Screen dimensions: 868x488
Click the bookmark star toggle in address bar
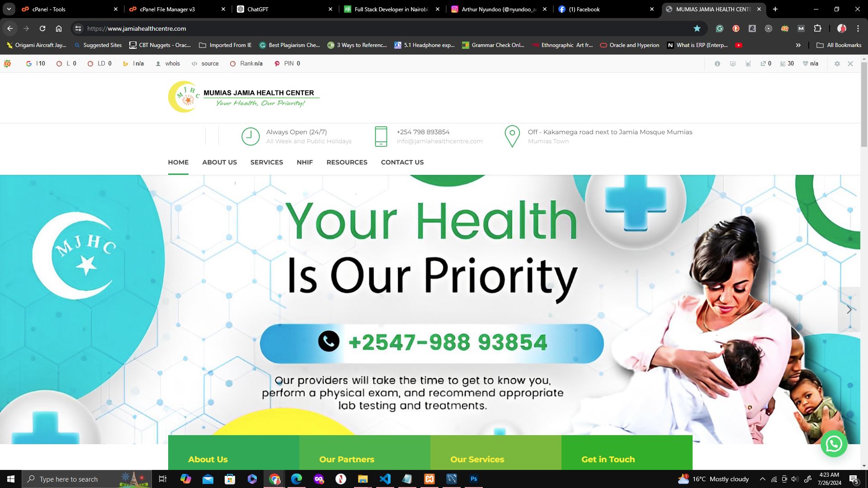click(x=697, y=28)
